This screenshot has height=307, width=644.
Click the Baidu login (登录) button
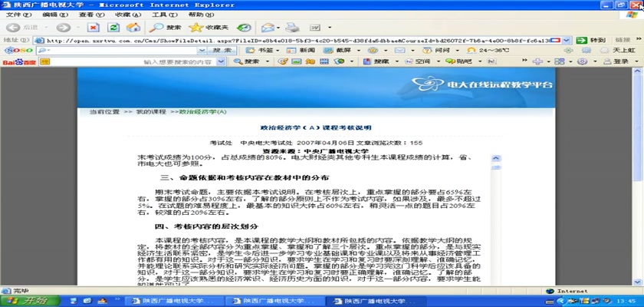click(x=616, y=61)
